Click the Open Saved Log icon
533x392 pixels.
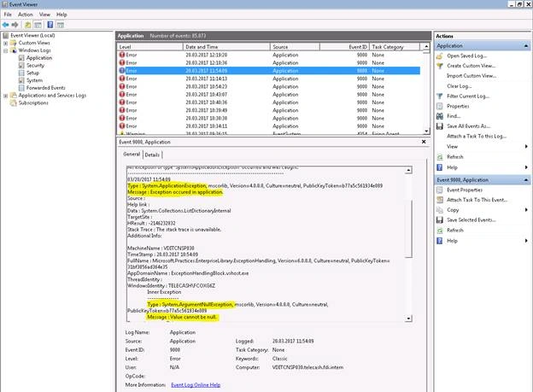point(440,56)
